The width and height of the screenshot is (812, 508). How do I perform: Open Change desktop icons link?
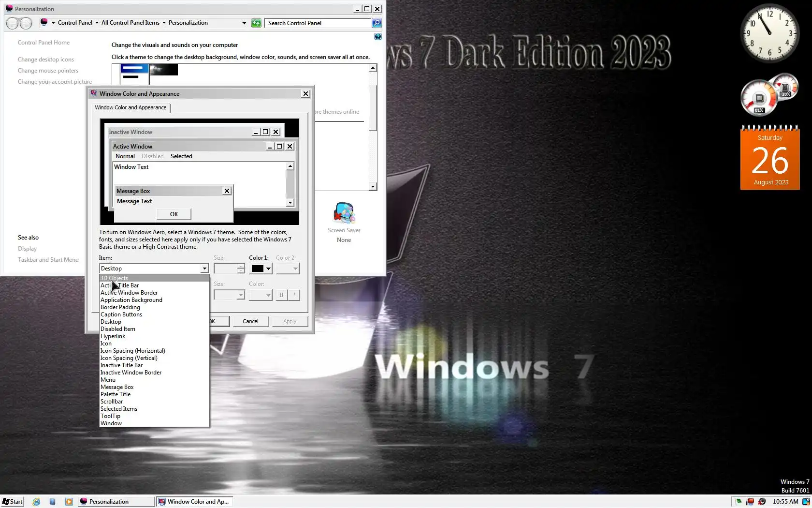pyautogui.click(x=46, y=60)
